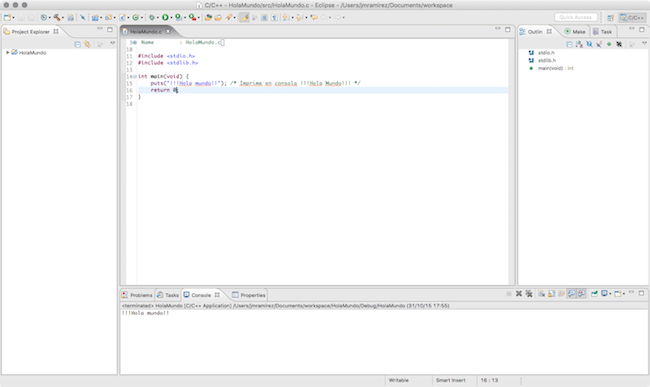Toggle Link with Editor in Project Explorer

point(87,44)
